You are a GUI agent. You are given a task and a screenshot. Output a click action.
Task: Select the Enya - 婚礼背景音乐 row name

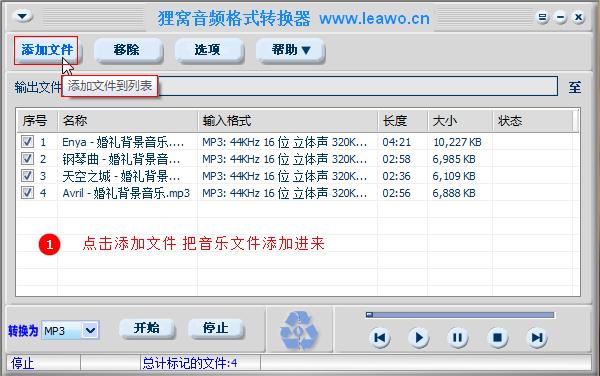[x=123, y=142]
